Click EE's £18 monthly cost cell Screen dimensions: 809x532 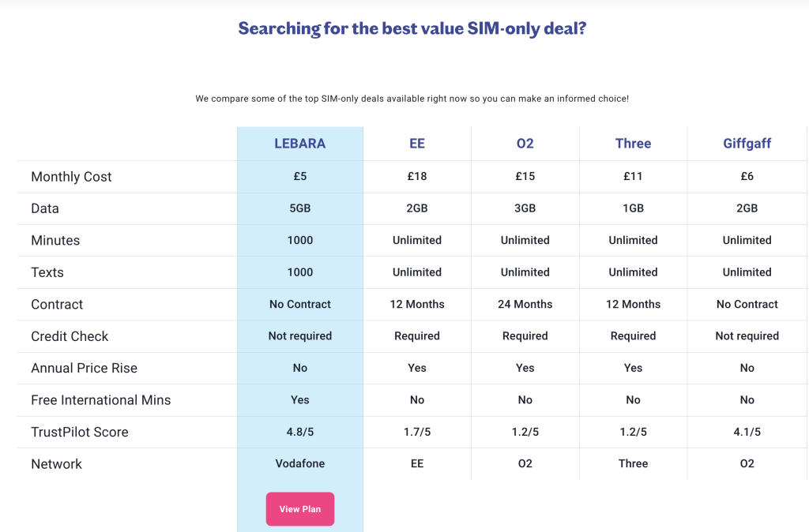[x=417, y=177]
